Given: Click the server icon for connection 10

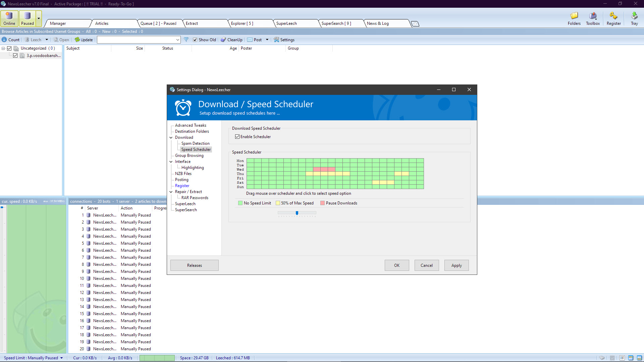Looking at the screenshot, I should 89,279.
